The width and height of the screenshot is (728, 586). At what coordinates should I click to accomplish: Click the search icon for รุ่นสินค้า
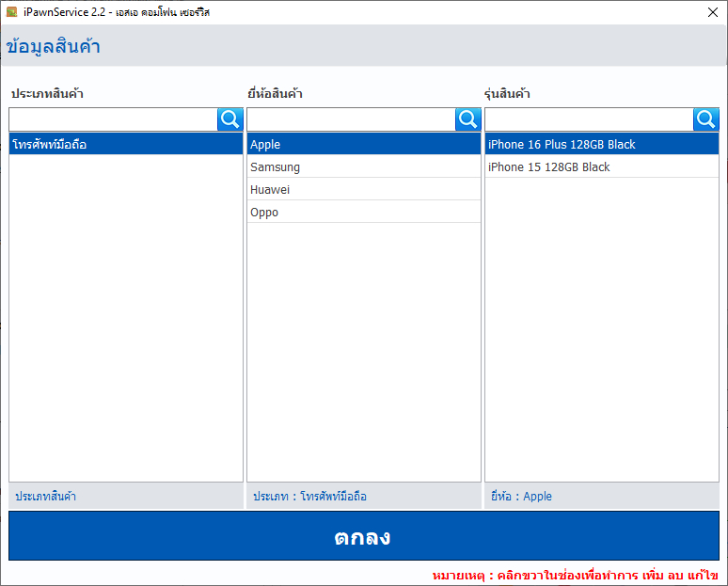706,119
